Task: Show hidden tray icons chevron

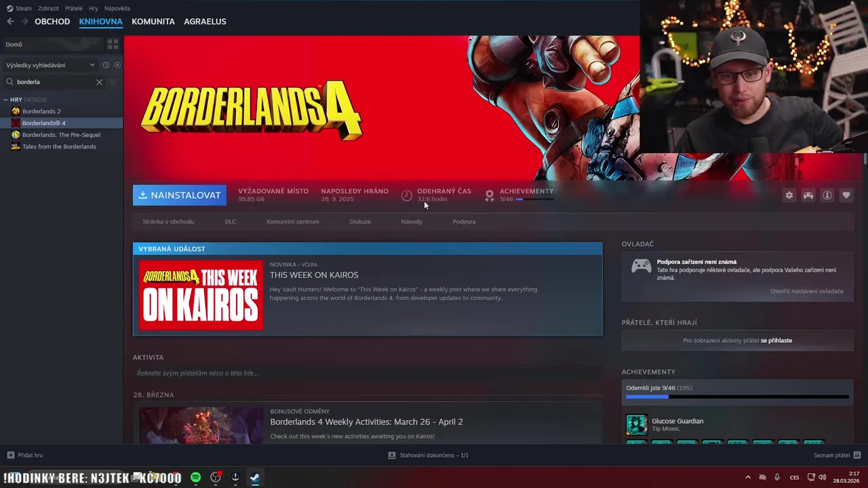Action: [x=748, y=477]
